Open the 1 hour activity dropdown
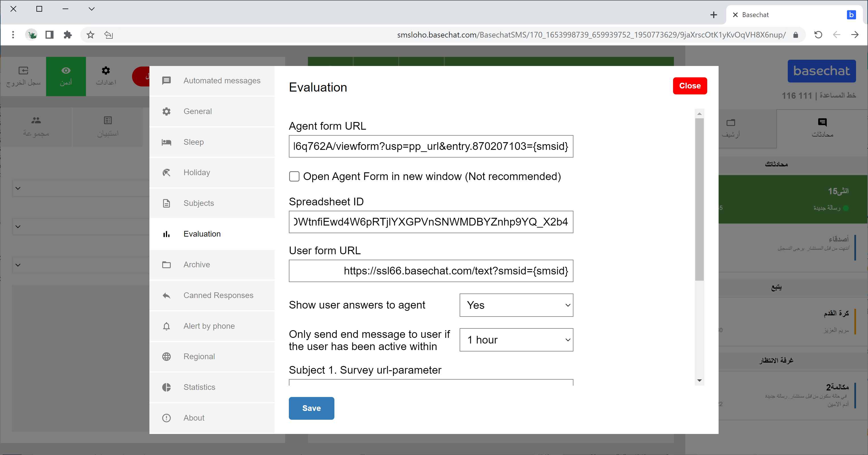Screen dimensions: 868x455 coord(516,340)
